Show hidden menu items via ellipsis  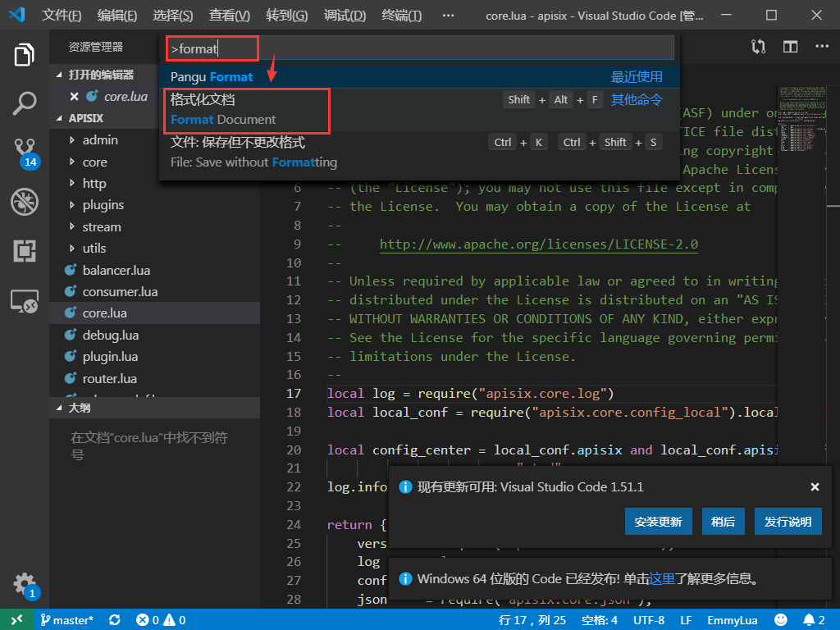tap(448, 15)
